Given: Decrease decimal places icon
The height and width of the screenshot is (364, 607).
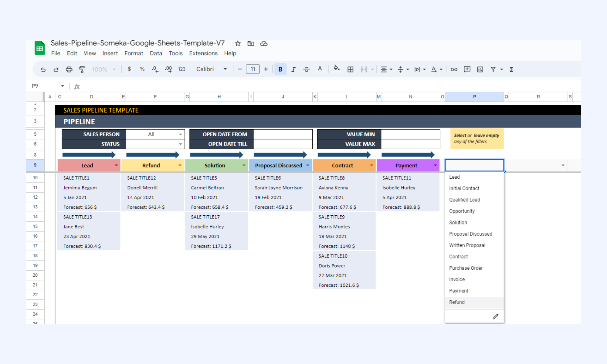Looking at the screenshot, I should [155, 69].
